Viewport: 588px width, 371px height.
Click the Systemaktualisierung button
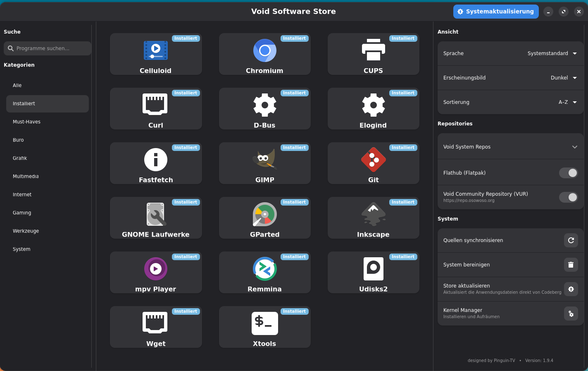(496, 12)
